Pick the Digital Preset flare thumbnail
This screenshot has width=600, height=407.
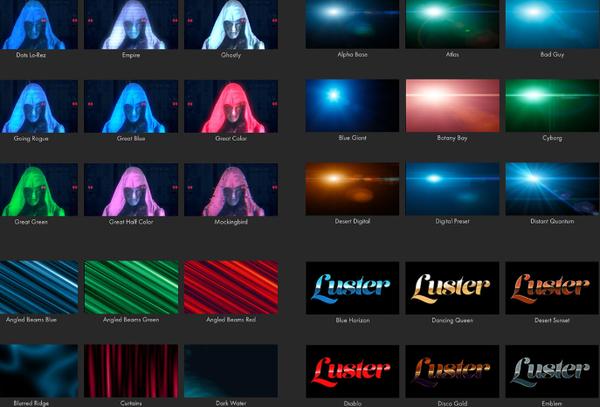(x=452, y=189)
